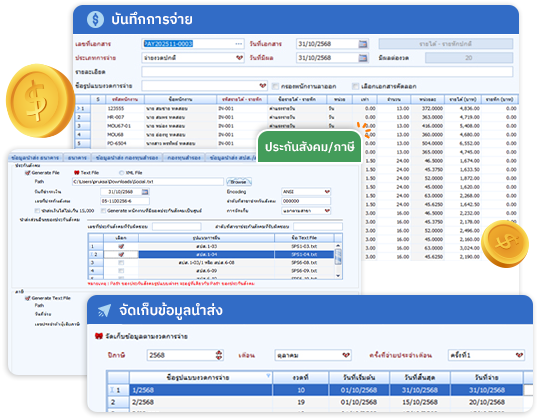Switch to กองทุนสำรอง tab
The width and height of the screenshot is (539, 420).
(184, 158)
